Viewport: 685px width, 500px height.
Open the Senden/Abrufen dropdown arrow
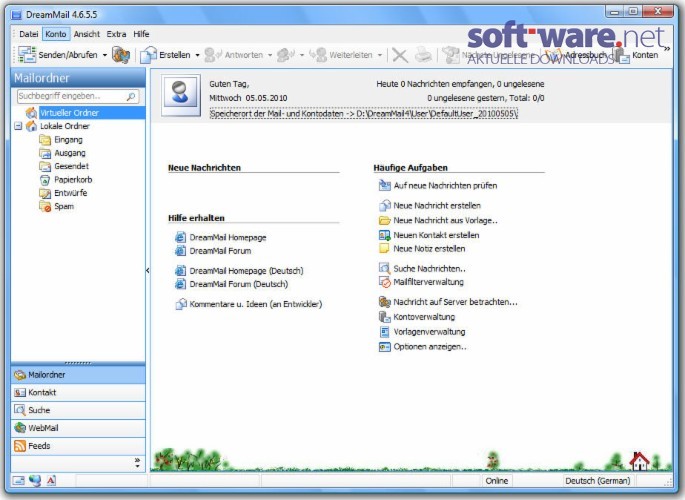105,55
